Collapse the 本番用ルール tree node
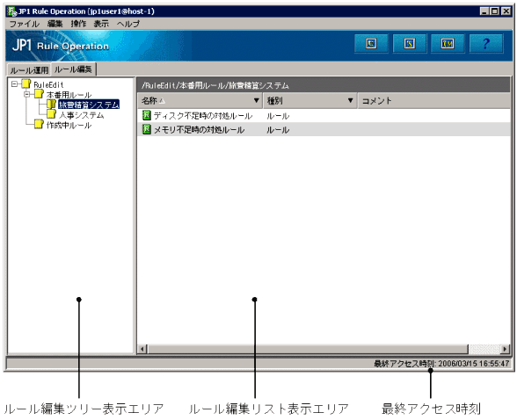Viewport: 517px width, 420px height. click(27, 95)
